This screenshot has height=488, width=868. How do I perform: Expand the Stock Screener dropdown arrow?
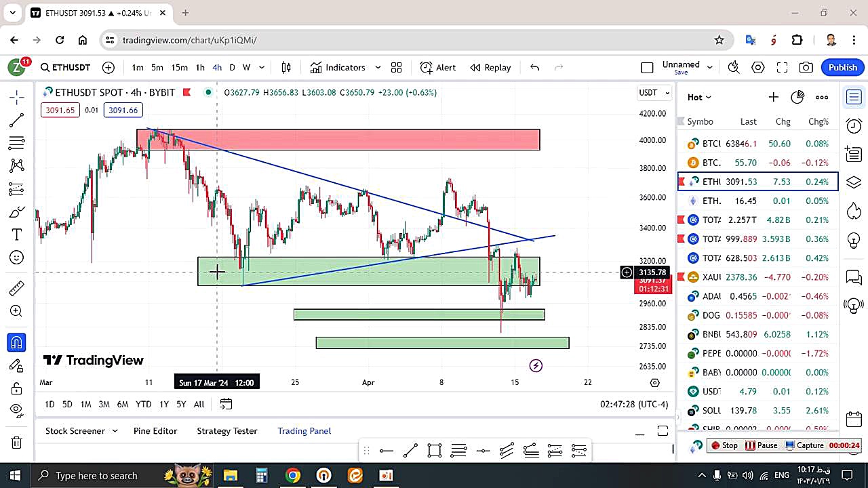coord(115,431)
